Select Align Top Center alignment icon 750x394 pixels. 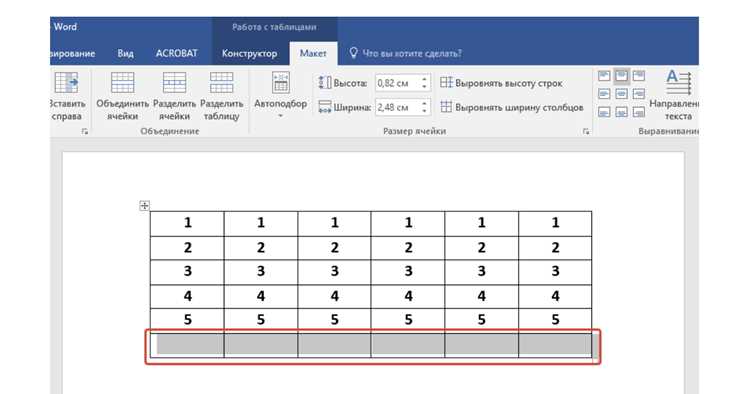621,76
